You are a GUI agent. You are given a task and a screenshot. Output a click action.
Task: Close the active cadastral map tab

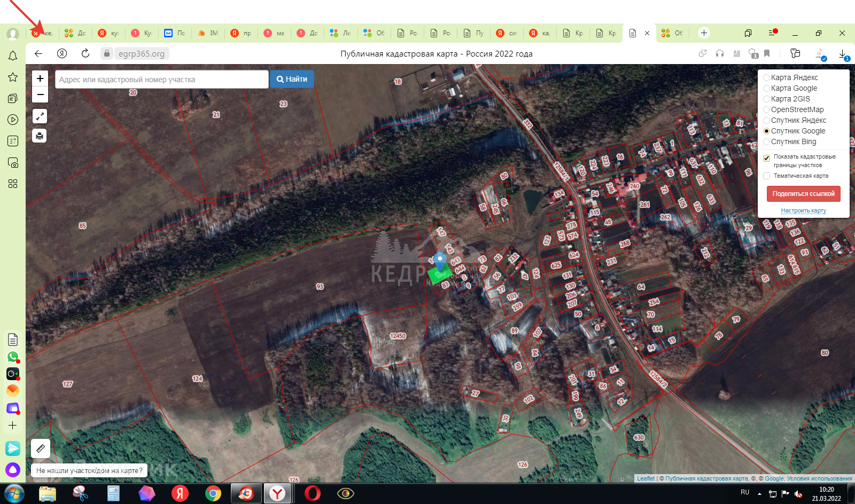[x=647, y=33]
